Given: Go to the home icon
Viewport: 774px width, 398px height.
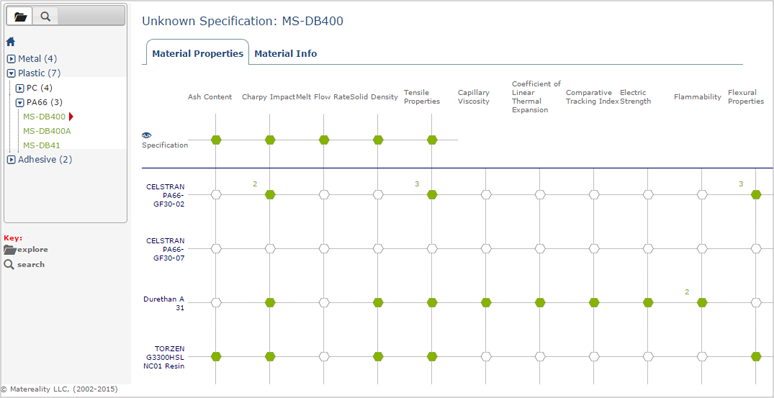Looking at the screenshot, I should tap(10, 42).
